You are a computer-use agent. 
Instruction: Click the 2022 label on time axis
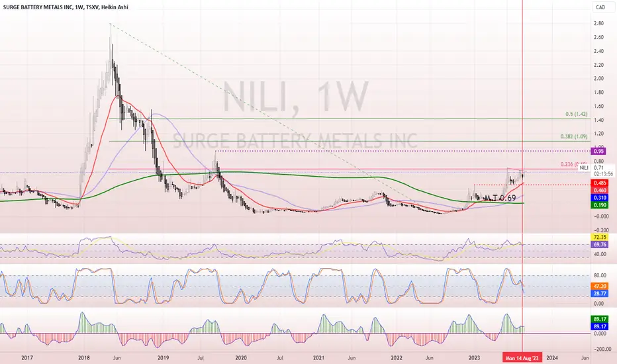tap(397, 357)
